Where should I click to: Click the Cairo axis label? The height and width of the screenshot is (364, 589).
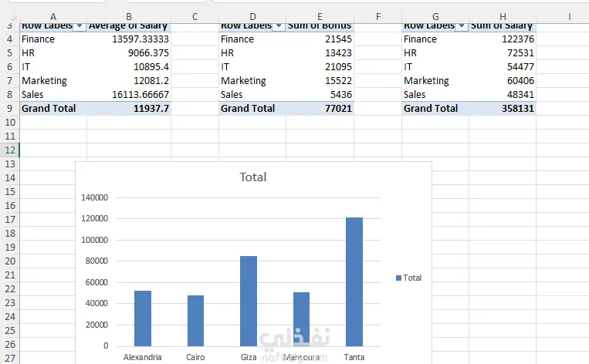pos(195,357)
